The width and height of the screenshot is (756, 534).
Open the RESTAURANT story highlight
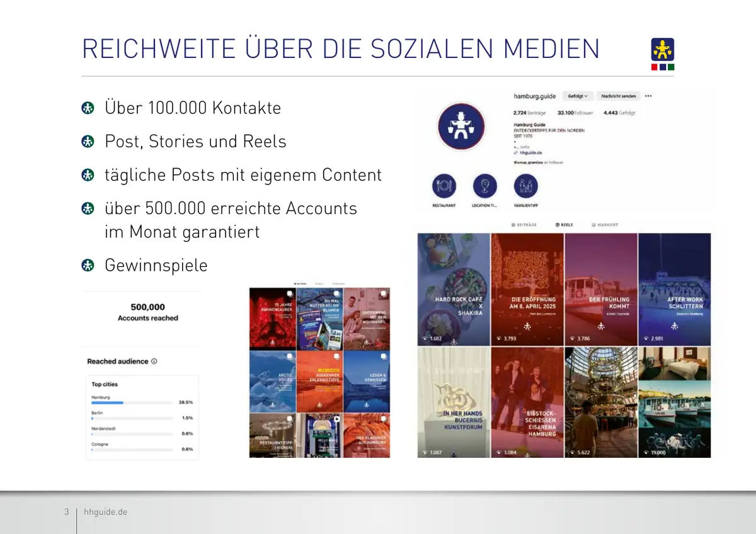click(x=444, y=186)
